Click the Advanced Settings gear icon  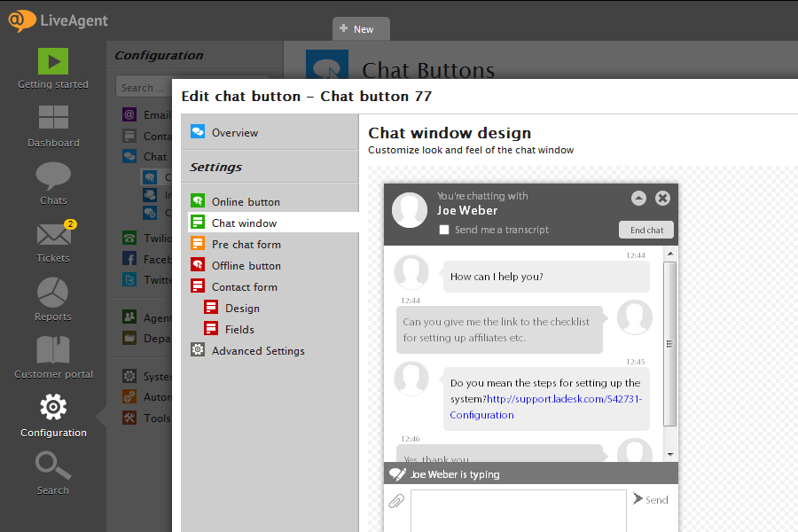(x=198, y=349)
